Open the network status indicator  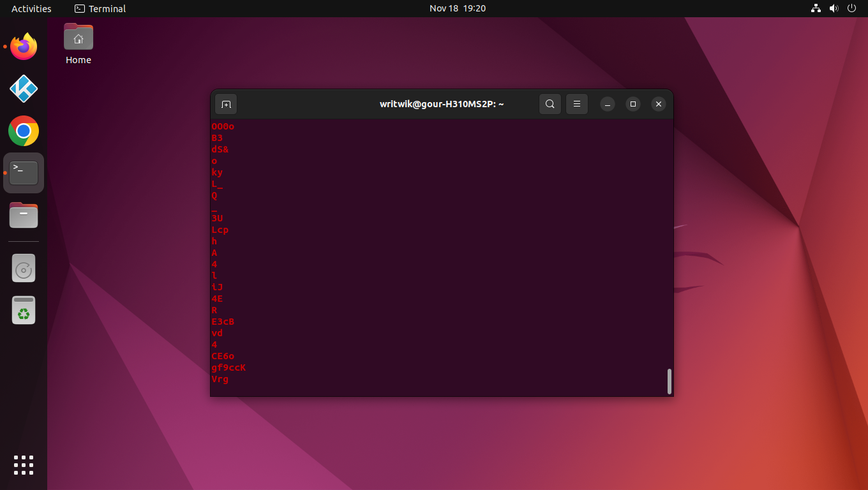pyautogui.click(x=816, y=8)
